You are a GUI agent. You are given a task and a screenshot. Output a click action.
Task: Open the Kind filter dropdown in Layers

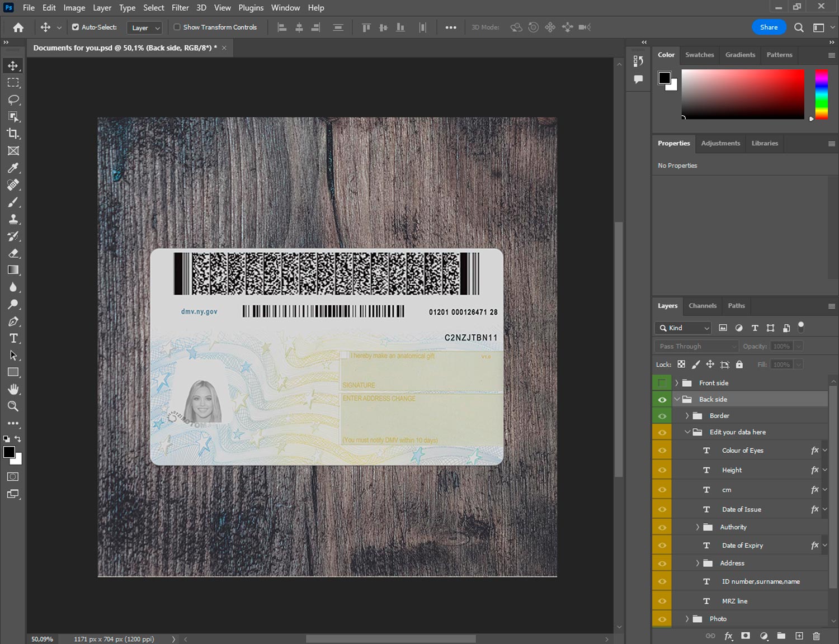[684, 328]
